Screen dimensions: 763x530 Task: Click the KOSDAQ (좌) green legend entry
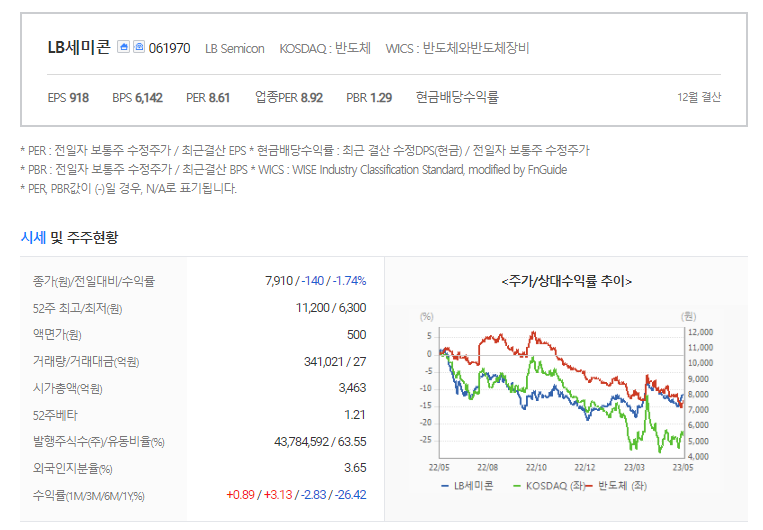549,486
